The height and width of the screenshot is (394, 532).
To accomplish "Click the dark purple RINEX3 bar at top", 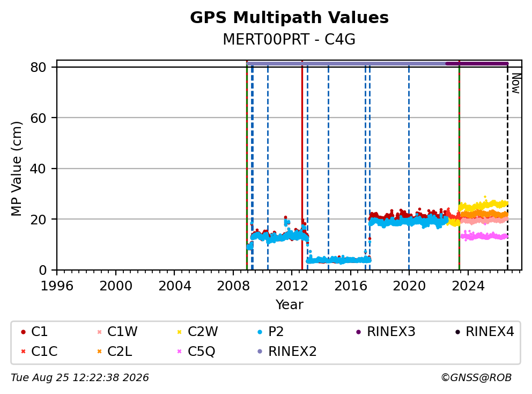I will [477, 63].
